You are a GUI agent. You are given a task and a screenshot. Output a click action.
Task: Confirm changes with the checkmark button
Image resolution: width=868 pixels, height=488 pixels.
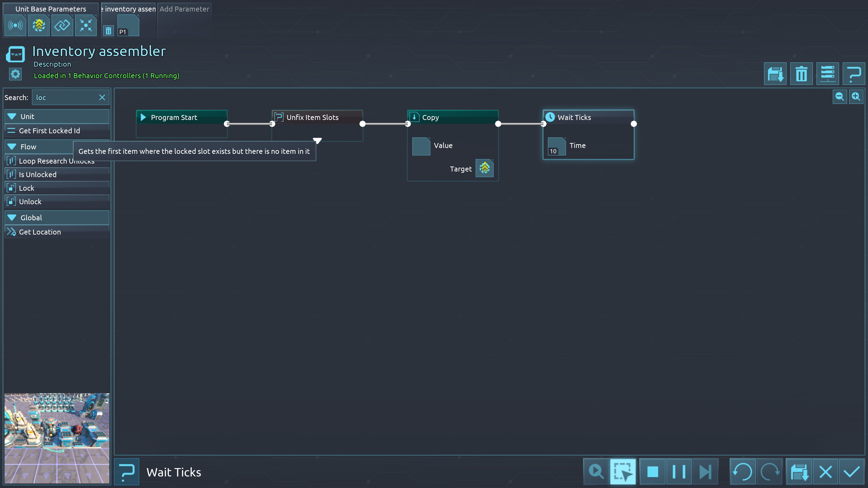click(x=851, y=472)
